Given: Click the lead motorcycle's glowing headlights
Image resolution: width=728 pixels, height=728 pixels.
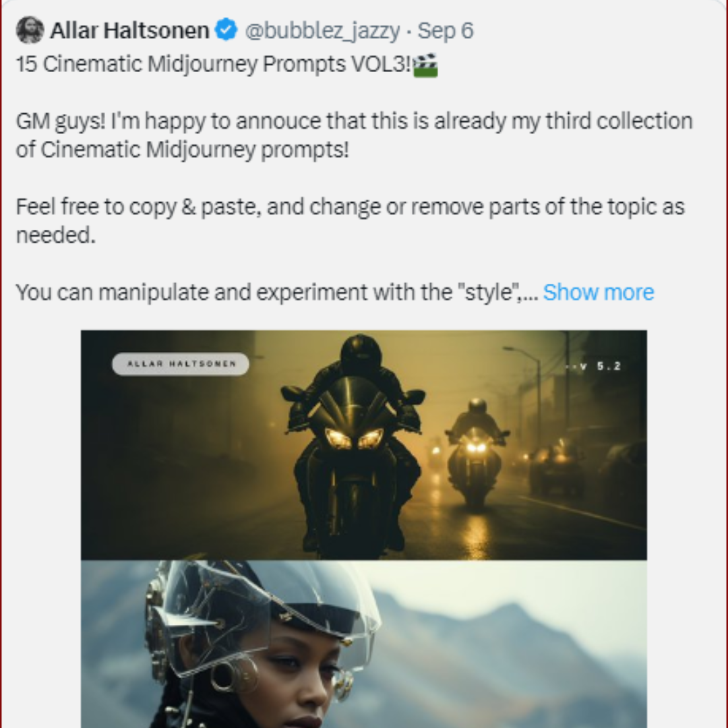Looking at the screenshot, I should click(354, 438).
